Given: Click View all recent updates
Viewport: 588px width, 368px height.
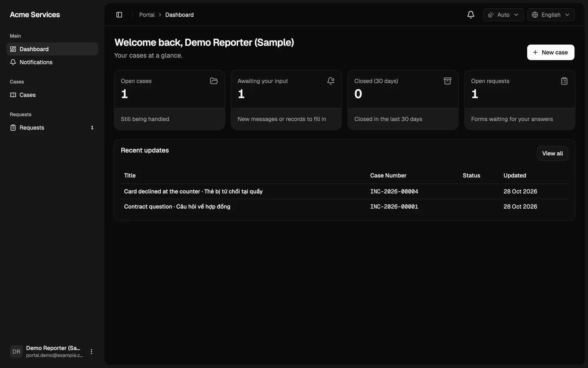Looking at the screenshot, I should (552, 153).
